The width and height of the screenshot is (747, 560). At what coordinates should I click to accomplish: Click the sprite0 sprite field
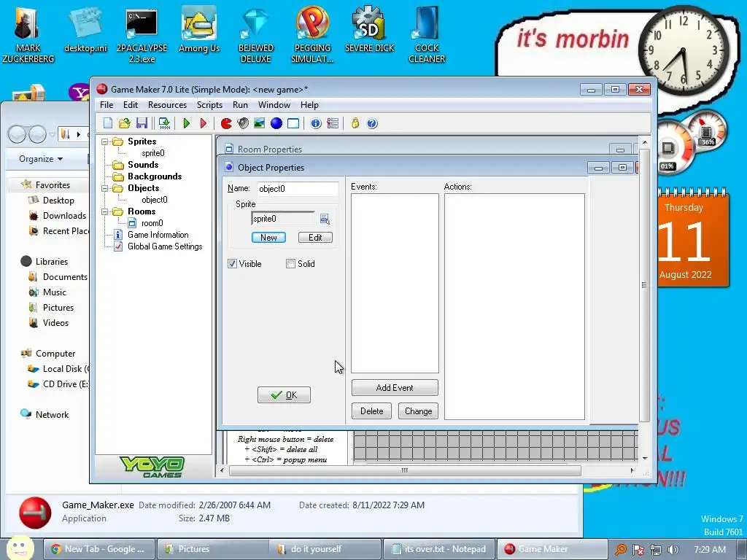[283, 219]
